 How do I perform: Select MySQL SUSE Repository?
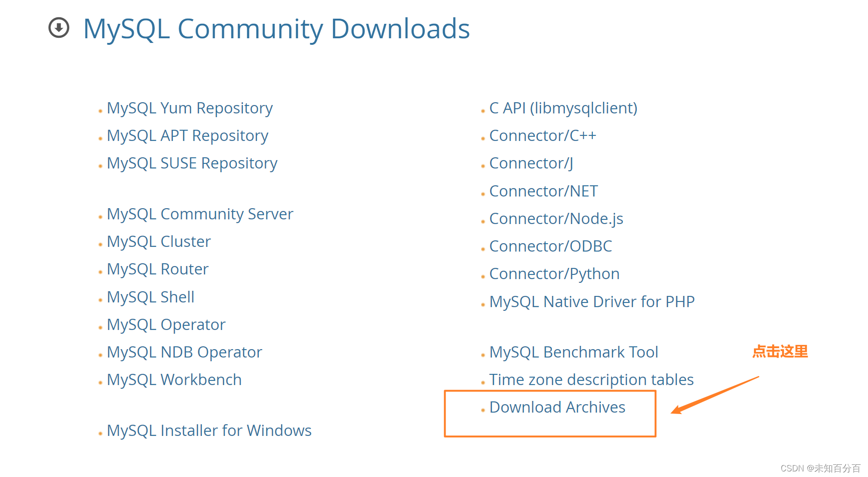click(192, 163)
